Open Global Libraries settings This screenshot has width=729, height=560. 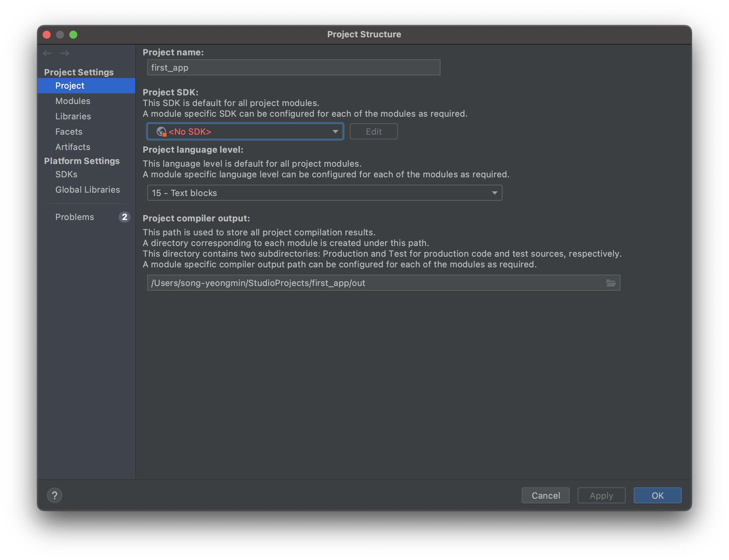click(87, 190)
